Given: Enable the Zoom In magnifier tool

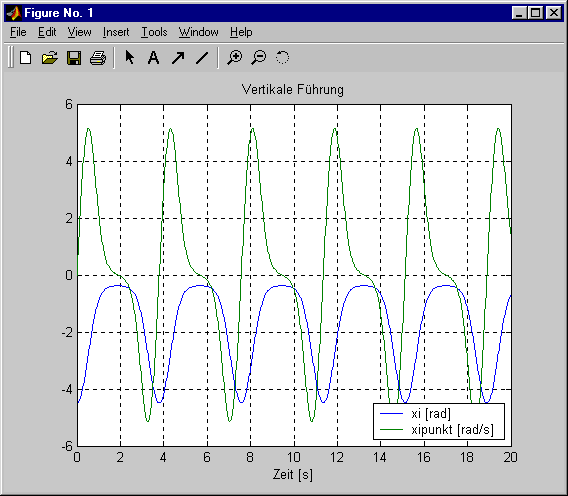Looking at the screenshot, I should click(235, 58).
